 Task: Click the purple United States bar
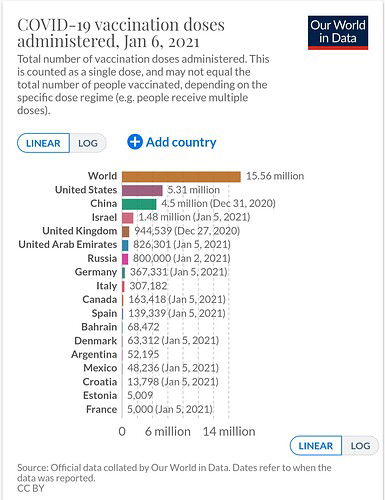(142, 190)
